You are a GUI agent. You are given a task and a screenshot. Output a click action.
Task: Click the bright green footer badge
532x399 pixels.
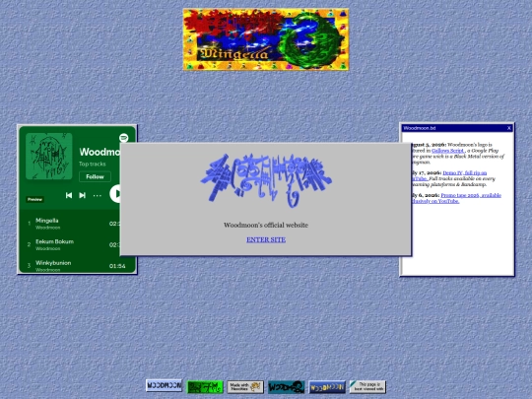point(205,387)
